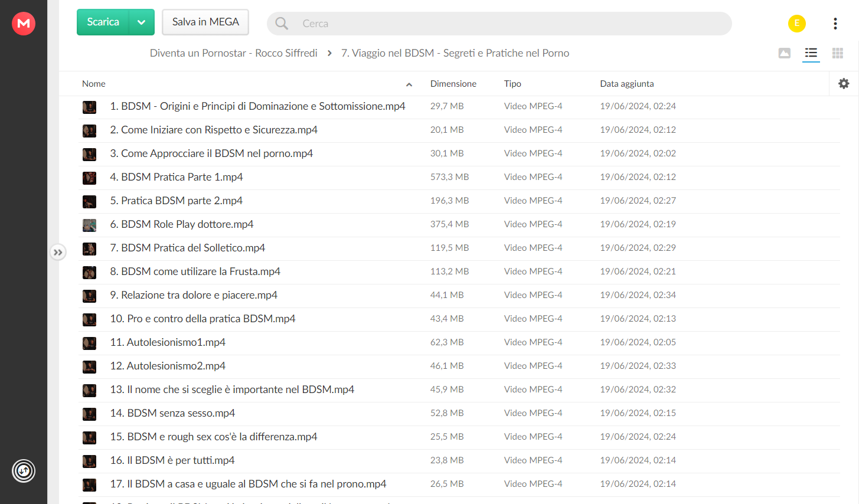
Task: Expand the Scarica dropdown arrow
Action: pos(141,22)
